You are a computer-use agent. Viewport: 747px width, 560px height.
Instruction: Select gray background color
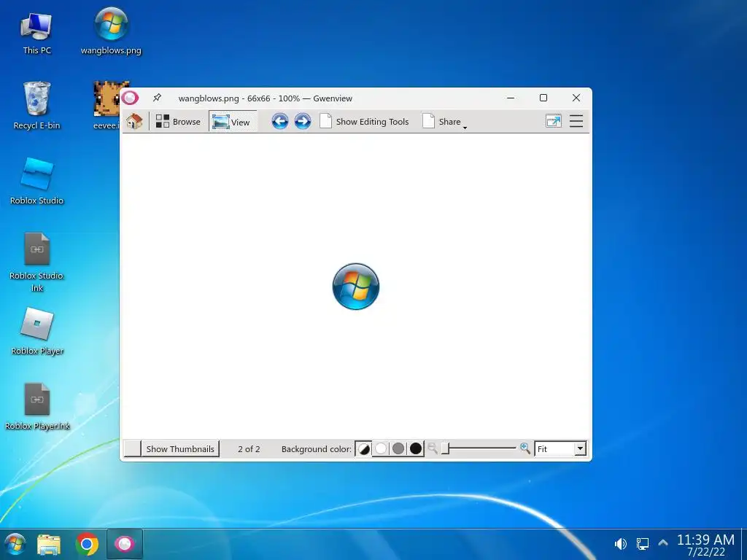pyautogui.click(x=398, y=448)
